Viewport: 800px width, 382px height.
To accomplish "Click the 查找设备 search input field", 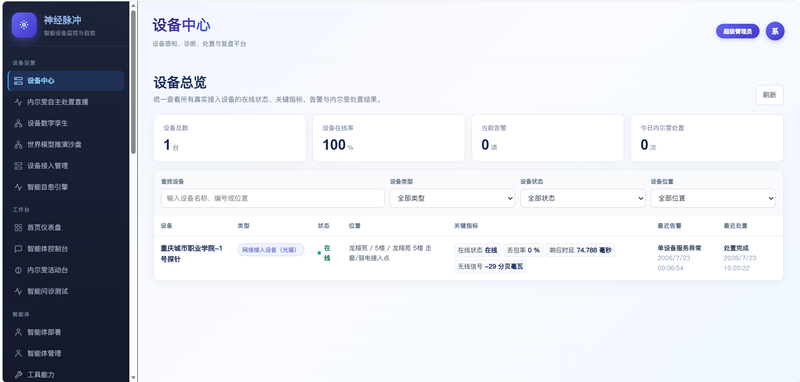I will [272, 198].
